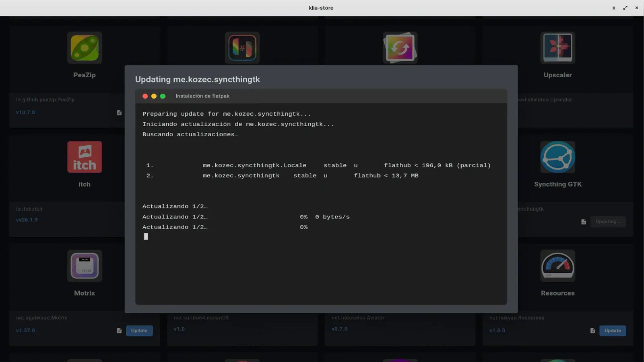Update the Resources app
This screenshot has height=362, width=644.
tap(613, 331)
